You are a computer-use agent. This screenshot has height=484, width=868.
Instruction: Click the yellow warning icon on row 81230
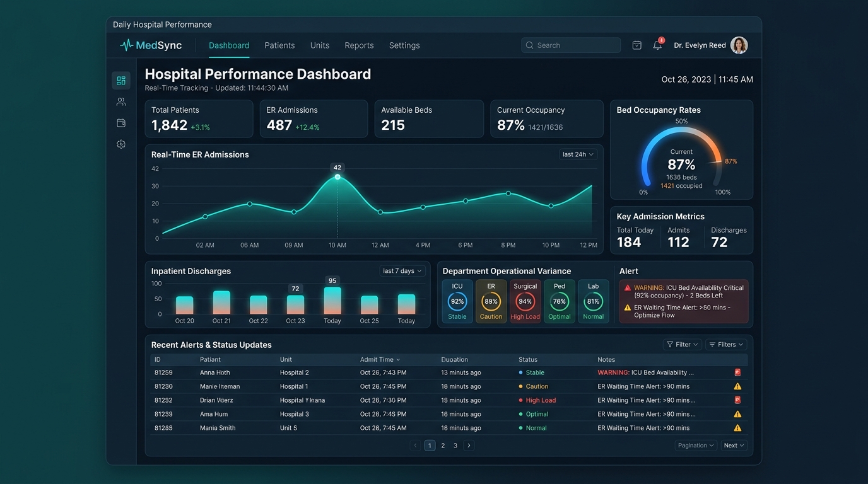point(737,386)
